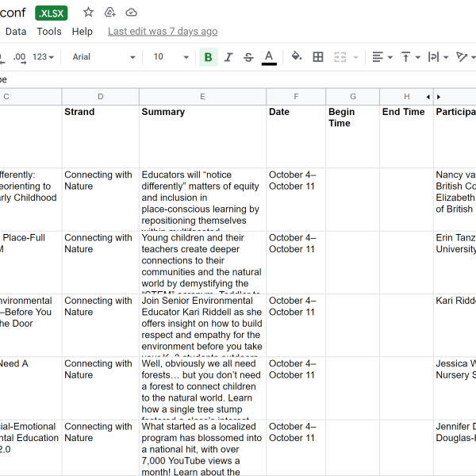Image resolution: width=476 pixels, height=476 pixels.
Task: Click the move to folder icon
Action: [x=110, y=13]
